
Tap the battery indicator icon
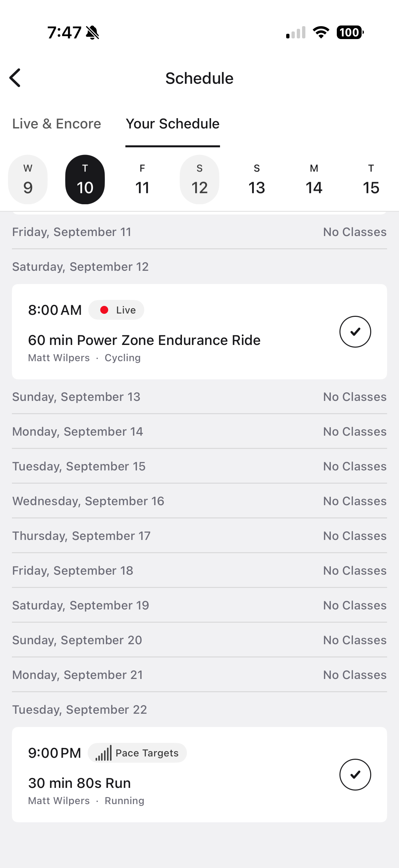350,32
